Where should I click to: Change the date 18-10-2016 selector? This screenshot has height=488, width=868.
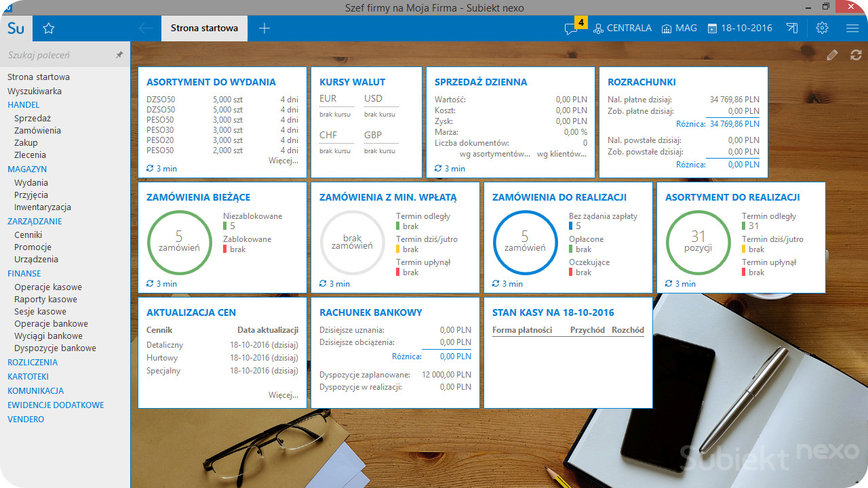tap(740, 28)
